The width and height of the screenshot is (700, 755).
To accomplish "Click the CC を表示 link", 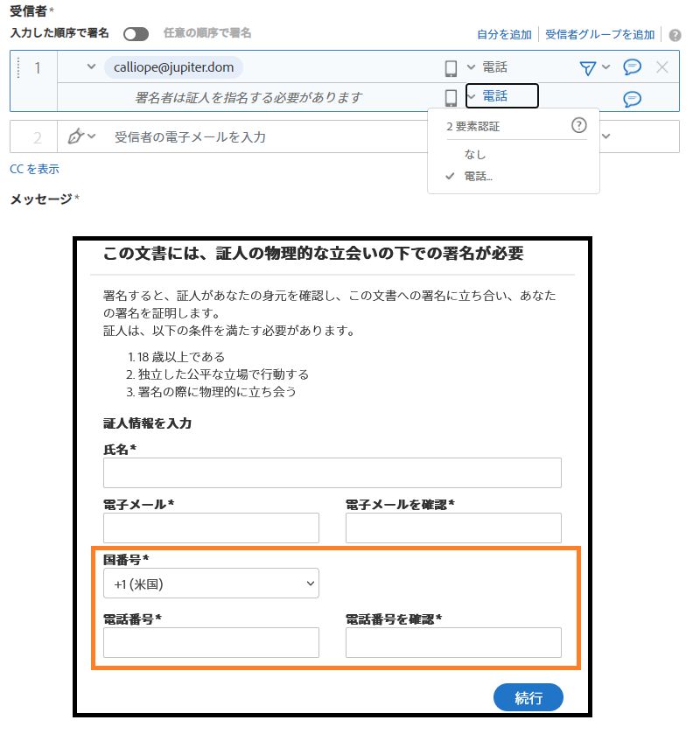I will [34, 169].
